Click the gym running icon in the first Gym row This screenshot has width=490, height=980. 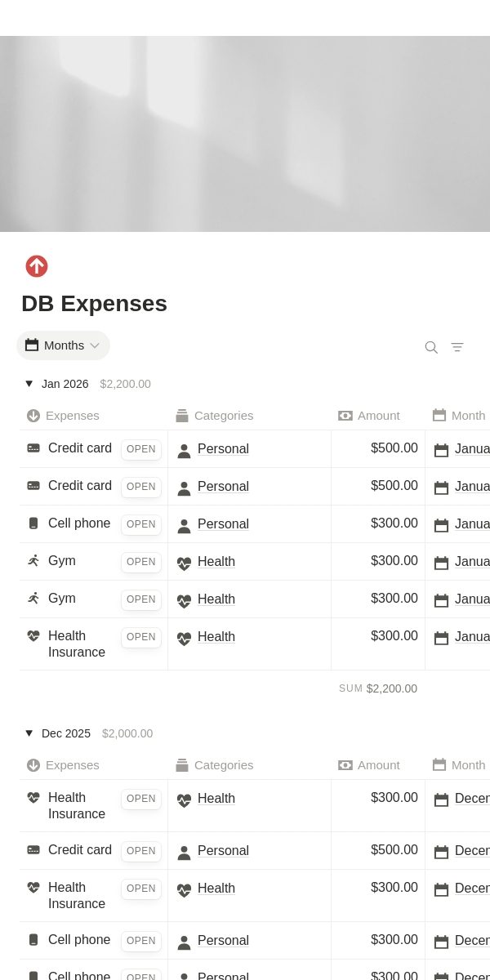click(x=33, y=561)
